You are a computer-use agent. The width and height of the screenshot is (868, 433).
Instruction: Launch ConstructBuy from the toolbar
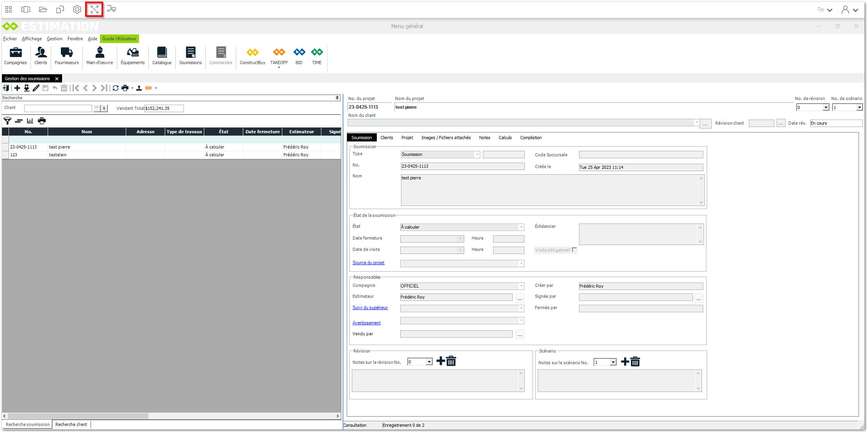click(252, 55)
